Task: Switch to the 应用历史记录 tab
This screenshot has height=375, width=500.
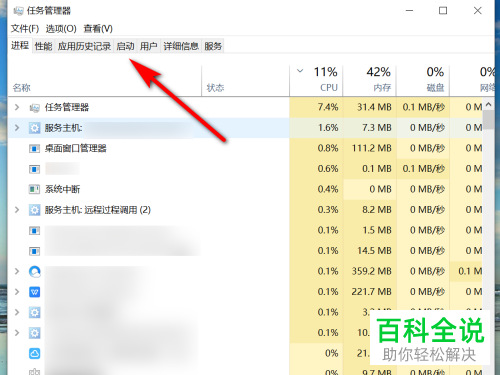Action: [x=84, y=46]
